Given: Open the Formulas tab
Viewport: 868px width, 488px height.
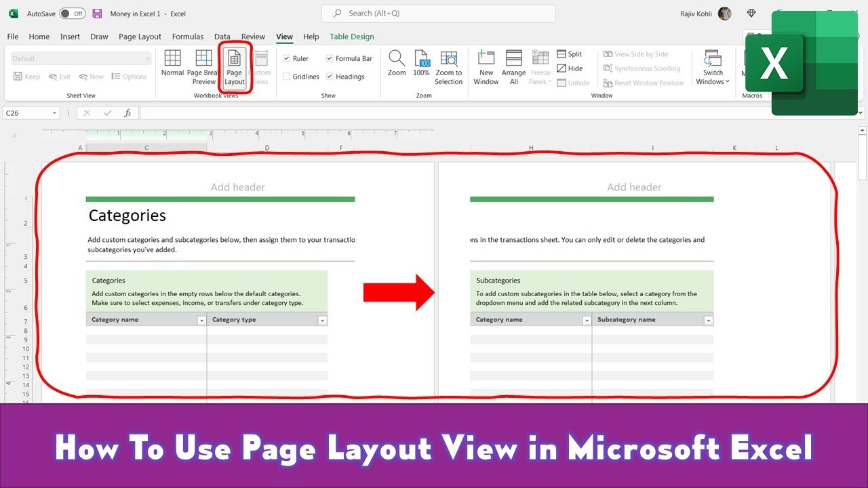Looking at the screenshot, I should [x=188, y=37].
